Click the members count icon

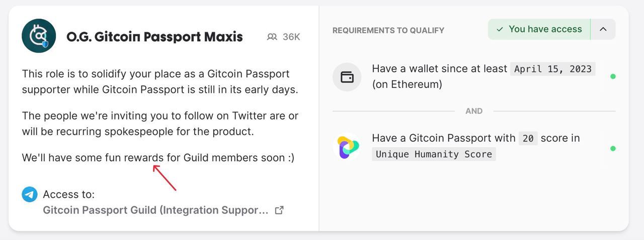tap(272, 37)
